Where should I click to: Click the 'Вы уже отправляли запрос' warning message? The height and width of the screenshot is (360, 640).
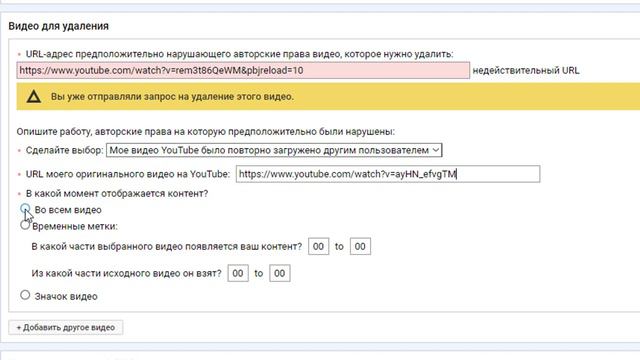tap(172, 97)
